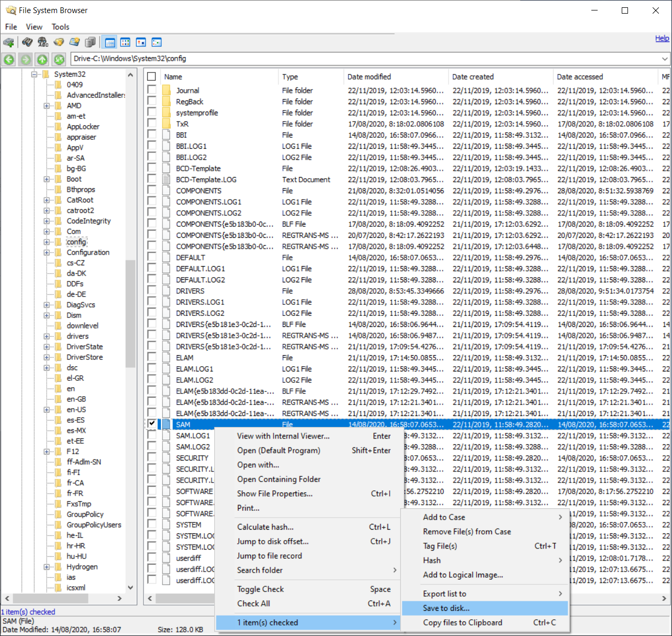Click the Add Device toolbar icon
Image resolution: width=672 pixels, height=636 pixels.
(x=8, y=42)
